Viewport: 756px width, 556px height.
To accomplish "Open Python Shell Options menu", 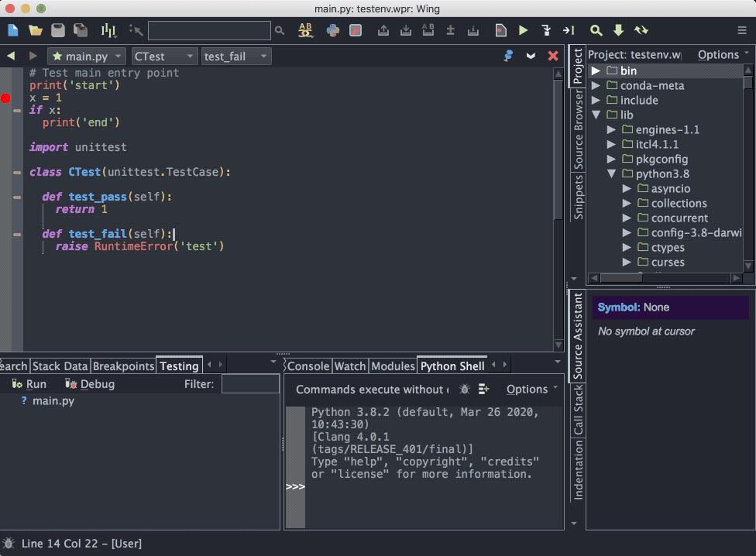I will click(x=532, y=389).
